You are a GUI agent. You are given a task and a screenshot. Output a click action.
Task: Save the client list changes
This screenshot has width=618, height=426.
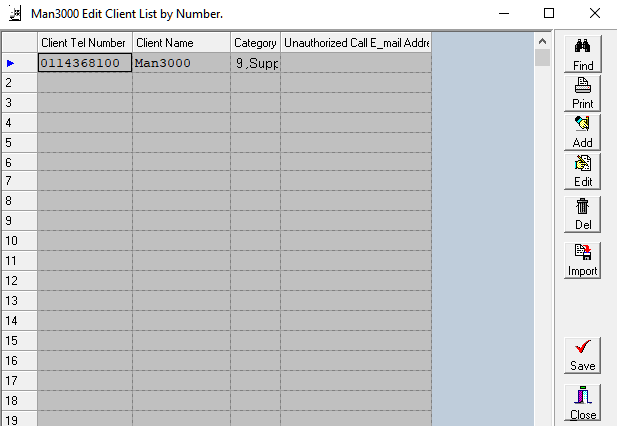pos(583,355)
